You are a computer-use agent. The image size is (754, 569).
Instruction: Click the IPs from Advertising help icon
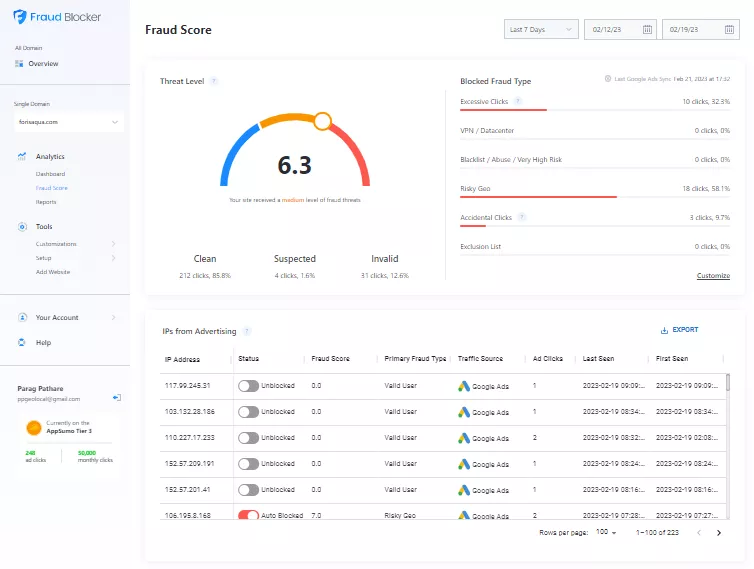247,331
